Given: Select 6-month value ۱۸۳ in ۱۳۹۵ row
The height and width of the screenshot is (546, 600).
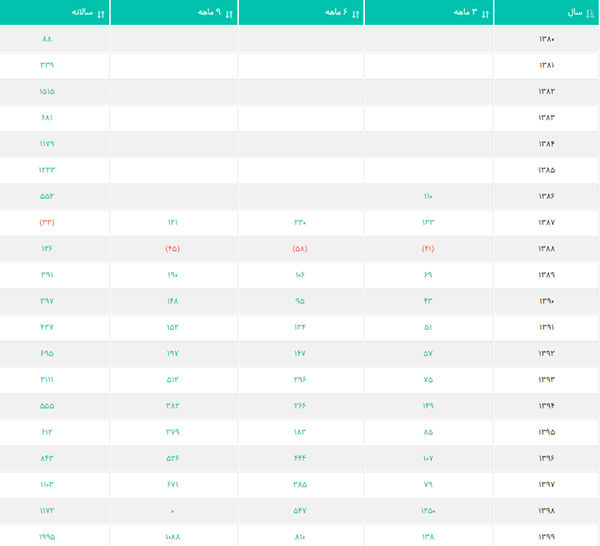Looking at the screenshot, I should (300, 432).
